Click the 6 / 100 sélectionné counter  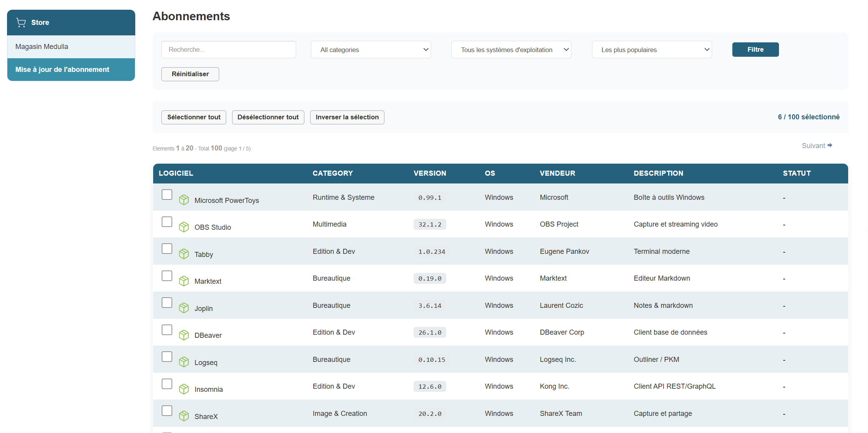click(x=809, y=117)
